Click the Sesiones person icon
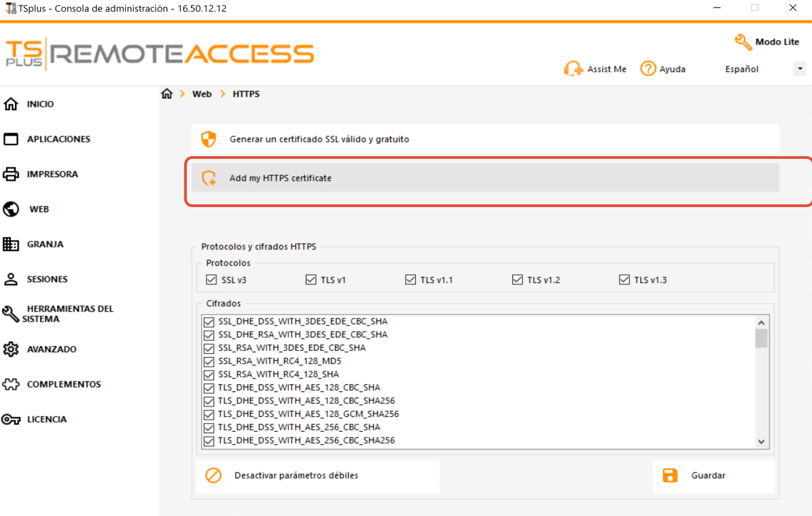Viewport: 812px width, 516px height. pyautogui.click(x=11, y=279)
